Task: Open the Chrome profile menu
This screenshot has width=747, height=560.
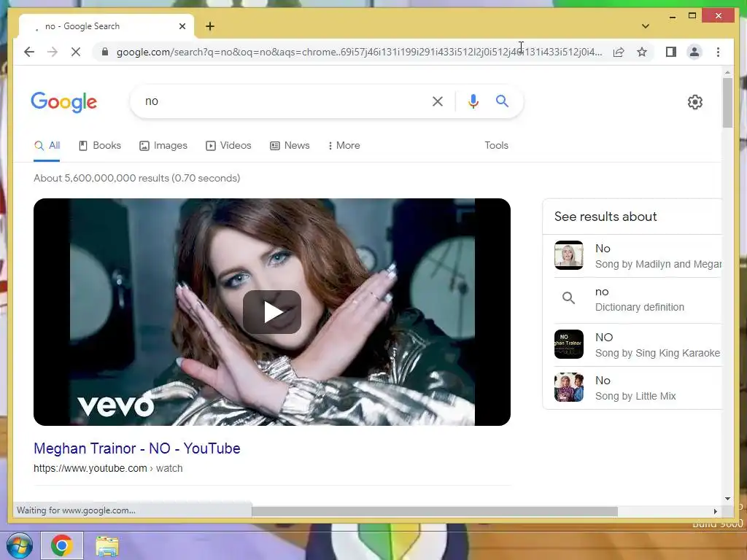Action: [694, 52]
